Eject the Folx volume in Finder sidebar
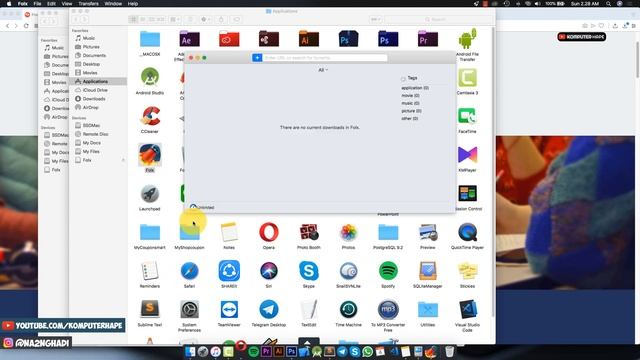The image size is (640, 360). (x=123, y=160)
